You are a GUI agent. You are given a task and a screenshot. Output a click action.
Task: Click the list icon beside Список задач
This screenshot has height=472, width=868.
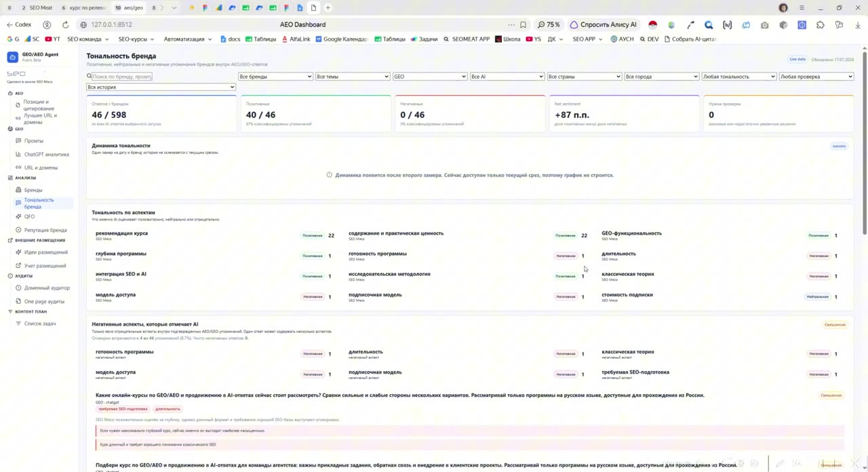[x=18, y=323]
